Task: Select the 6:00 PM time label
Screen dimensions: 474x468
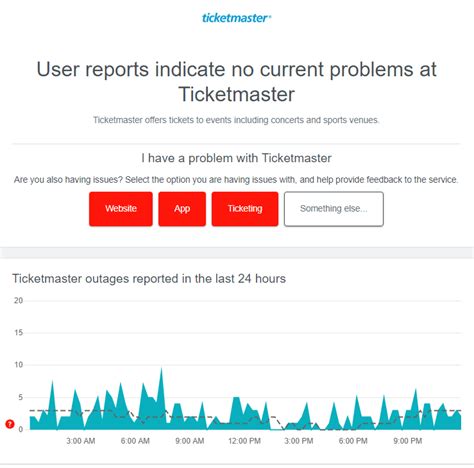Action: coord(353,441)
